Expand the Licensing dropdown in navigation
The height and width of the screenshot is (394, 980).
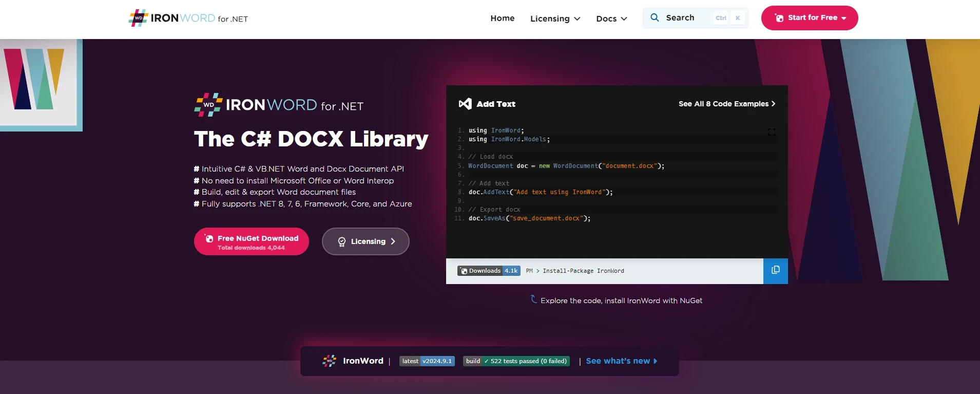click(555, 18)
